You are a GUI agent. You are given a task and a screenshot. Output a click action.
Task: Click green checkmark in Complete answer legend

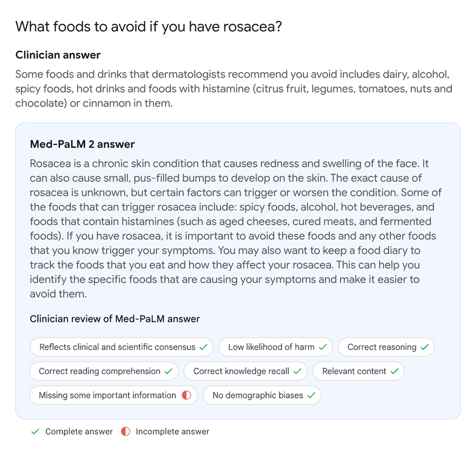pos(35,431)
